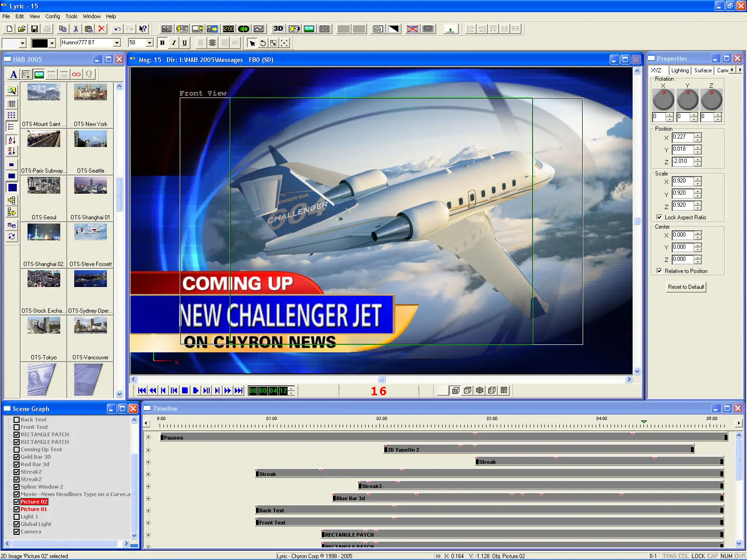Viewport: 747px width, 560px height.
Task: Toggle the 3D mode button
Action: point(278,29)
